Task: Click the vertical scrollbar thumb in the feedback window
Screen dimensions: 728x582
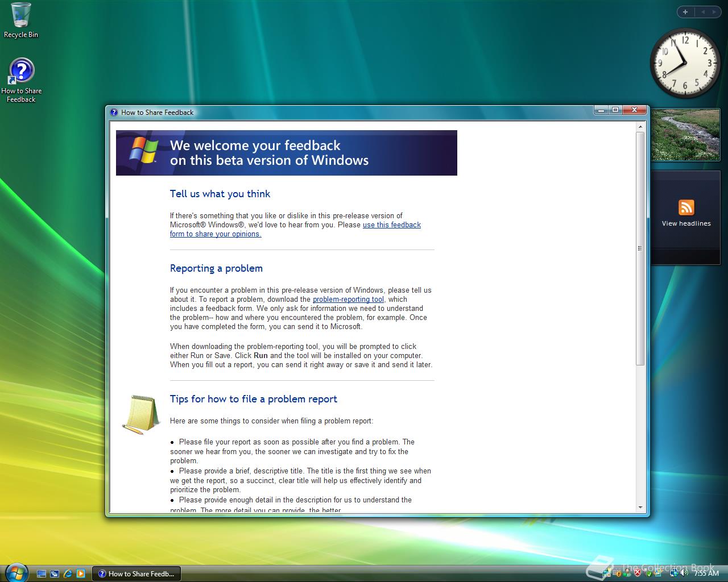Action: (x=640, y=248)
